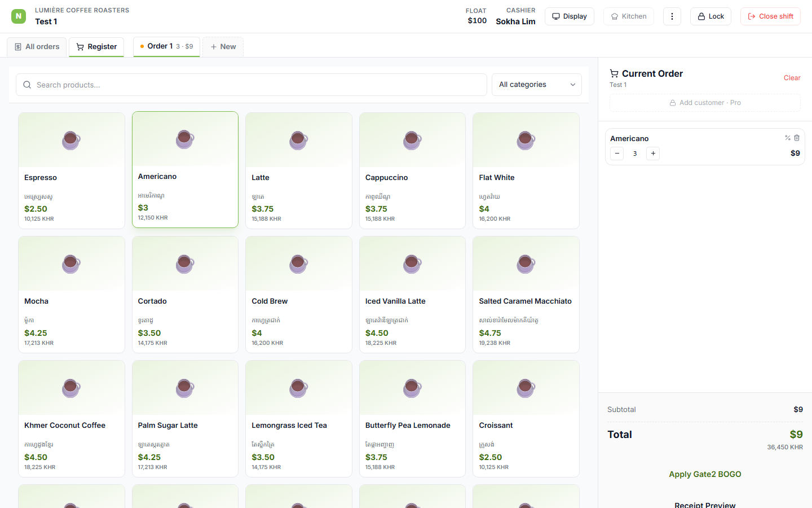Add Salted Caramel Macchiato product
Image resolution: width=812 pixels, height=508 pixels.
pos(526,295)
